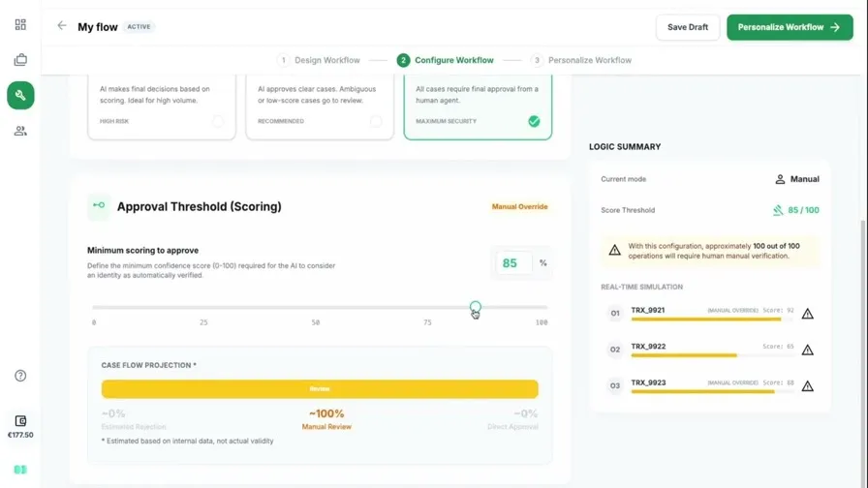Click the 'My flow' title
The image size is (868, 488).
[98, 26]
